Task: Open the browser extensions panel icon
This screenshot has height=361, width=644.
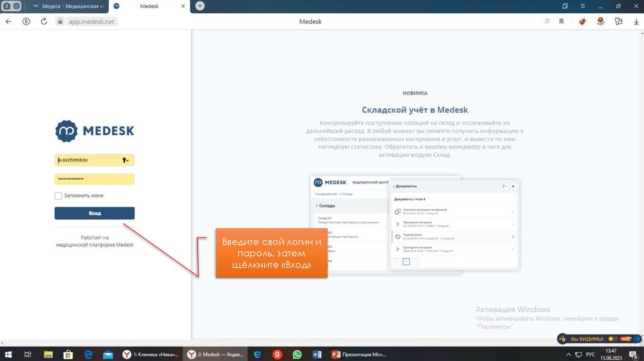Action: [x=619, y=21]
